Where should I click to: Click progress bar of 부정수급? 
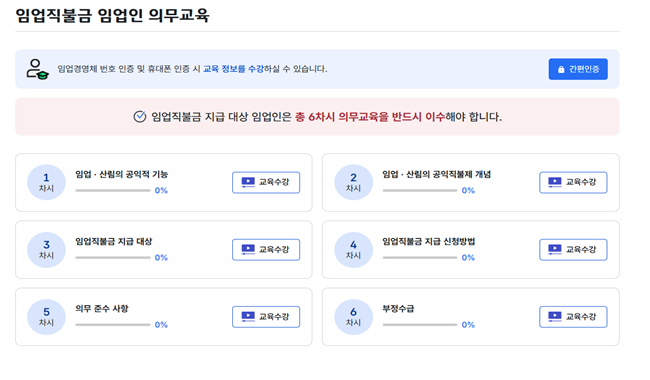tap(420, 325)
